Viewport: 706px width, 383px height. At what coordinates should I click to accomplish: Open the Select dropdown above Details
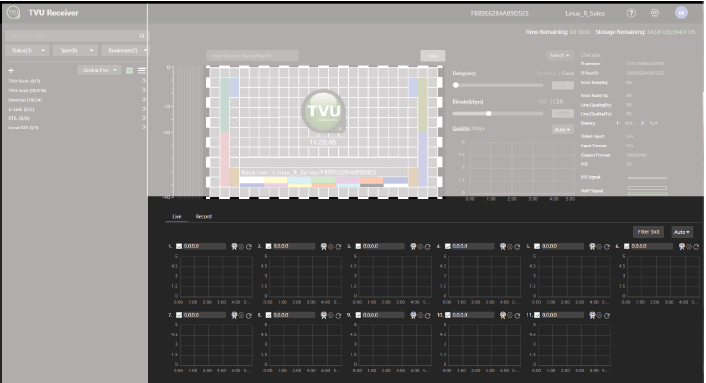pyautogui.click(x=560, y=55)
